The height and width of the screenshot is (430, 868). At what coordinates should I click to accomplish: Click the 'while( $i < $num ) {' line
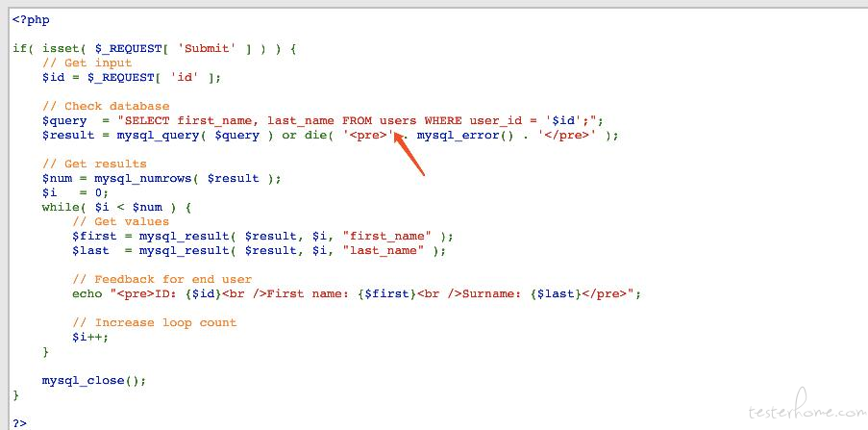click(117, 207)
